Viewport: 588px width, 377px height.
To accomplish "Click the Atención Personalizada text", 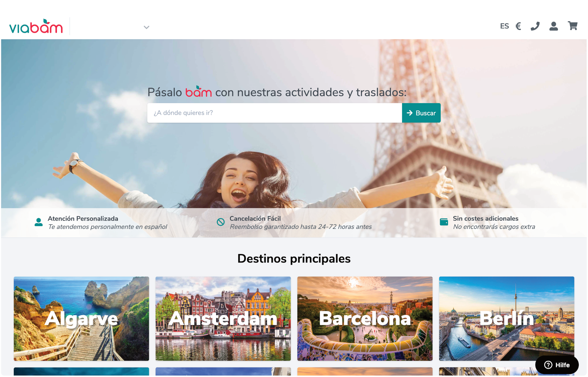I will [x=83, y=218].
